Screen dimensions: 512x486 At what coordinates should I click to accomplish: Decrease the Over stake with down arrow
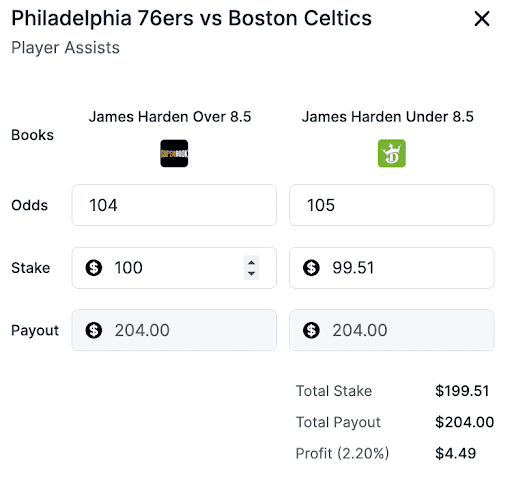[x=251, y=274]
